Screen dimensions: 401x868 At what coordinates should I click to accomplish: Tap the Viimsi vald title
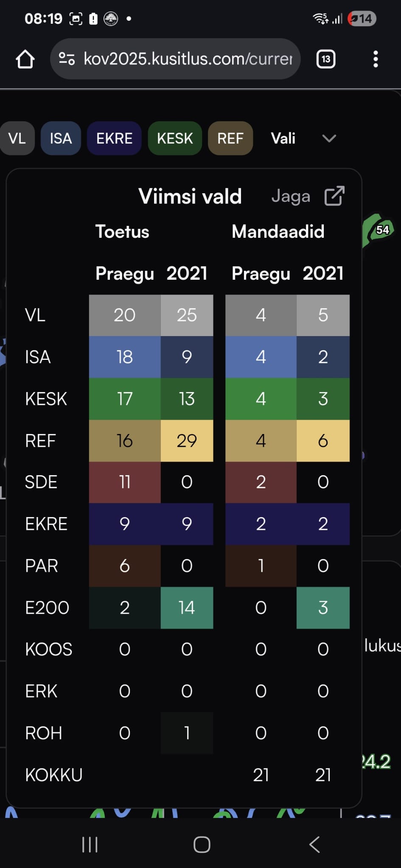click(190, 196)
